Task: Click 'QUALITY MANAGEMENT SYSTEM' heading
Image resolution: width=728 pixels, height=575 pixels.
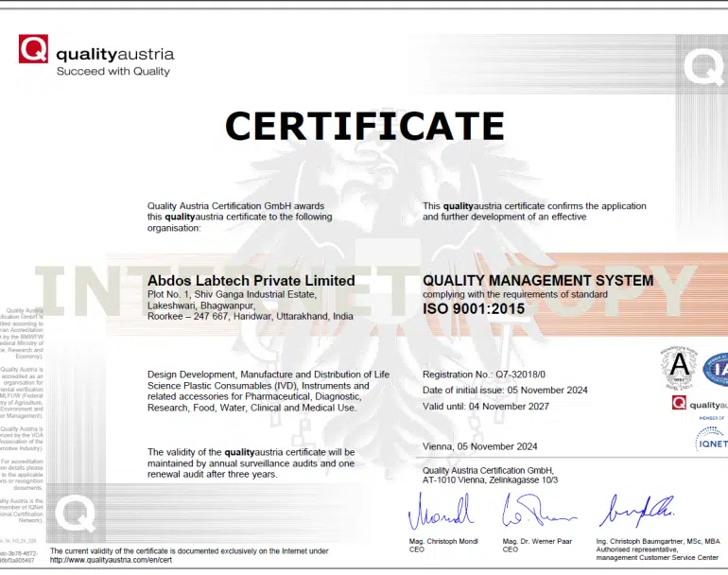Action: click(538, 281)
